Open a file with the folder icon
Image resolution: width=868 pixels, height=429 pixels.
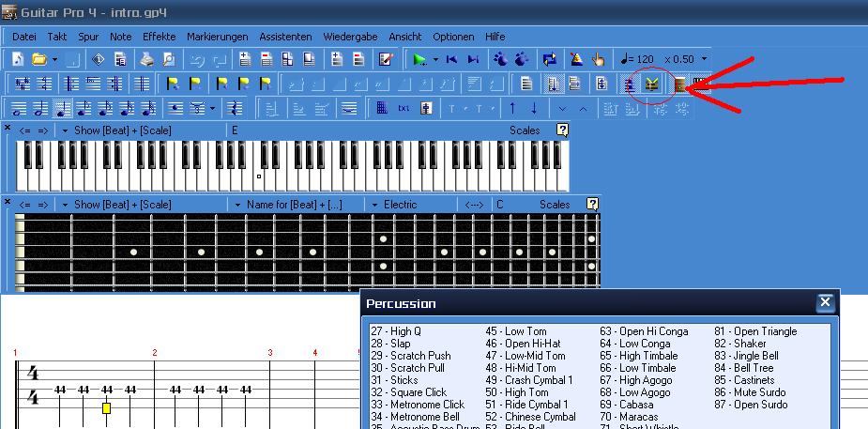point(38,59)
